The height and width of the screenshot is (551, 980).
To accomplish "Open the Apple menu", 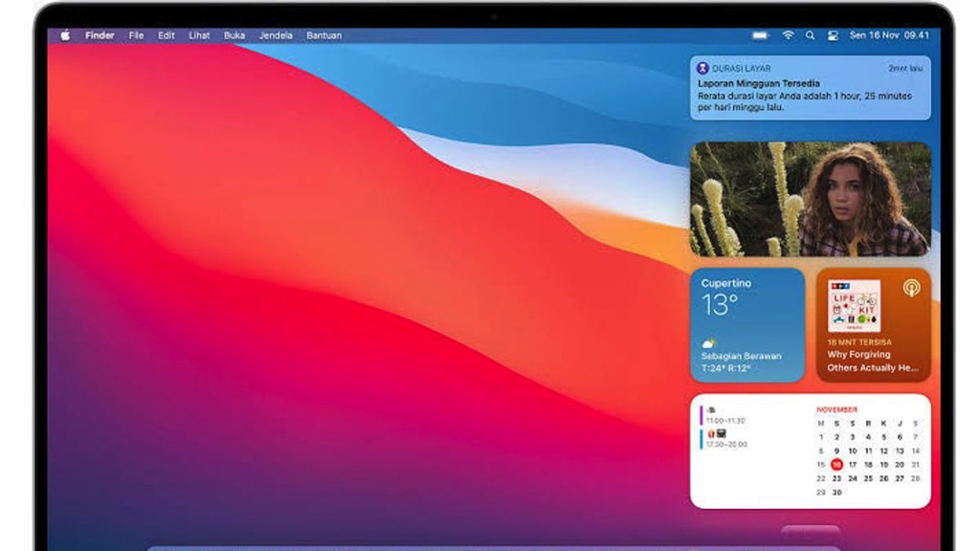I will [64, 34].
